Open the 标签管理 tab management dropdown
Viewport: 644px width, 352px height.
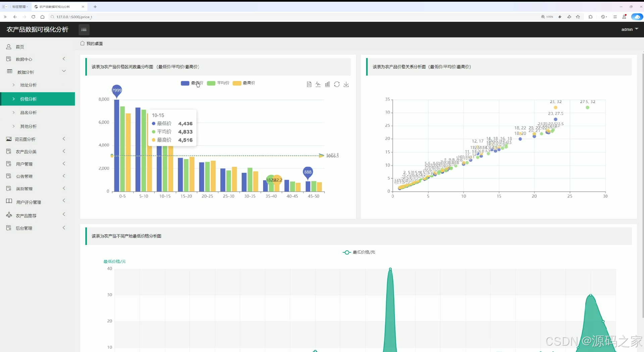point(20,7)
